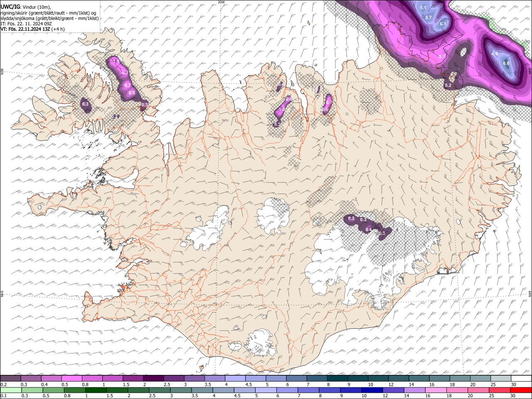Click the light lavender 4–4.5 snow swatch

[x=235, y=378]
